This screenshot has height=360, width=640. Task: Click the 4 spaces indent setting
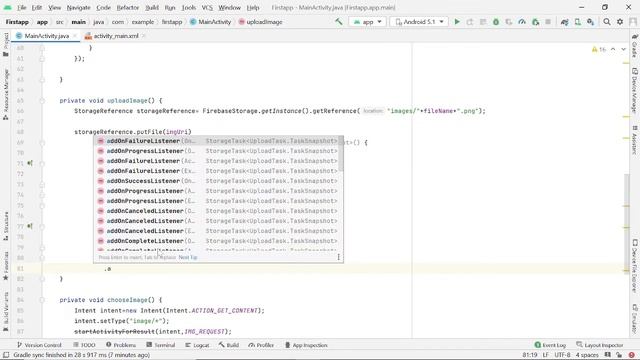(x=587, y=355)
